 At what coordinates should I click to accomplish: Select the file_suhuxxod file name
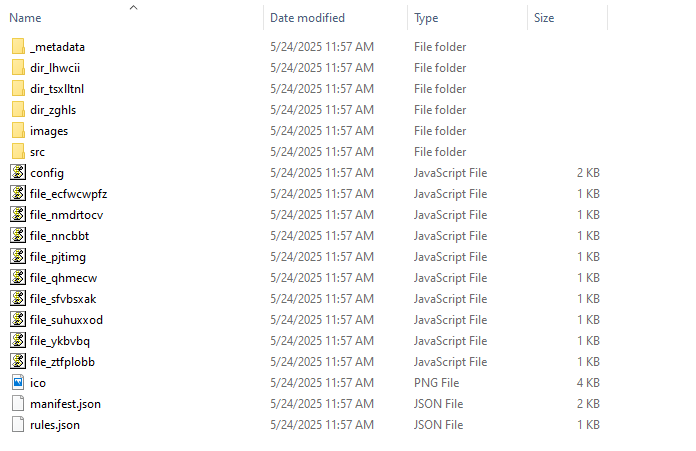point(67,320)
